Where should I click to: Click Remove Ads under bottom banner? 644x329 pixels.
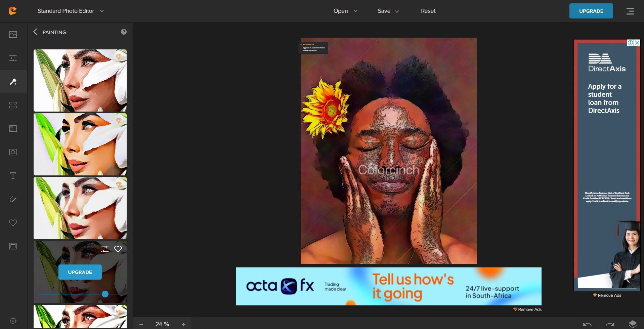click(527, 310)
